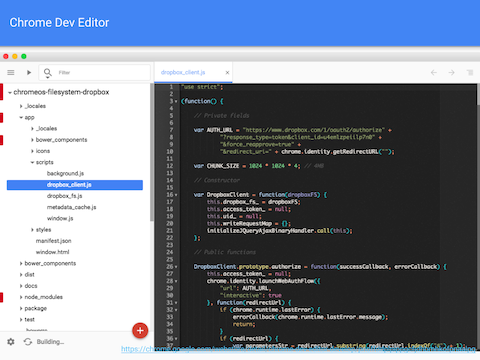
Task: Expand bower_components inside app
Action: [32, 140]
